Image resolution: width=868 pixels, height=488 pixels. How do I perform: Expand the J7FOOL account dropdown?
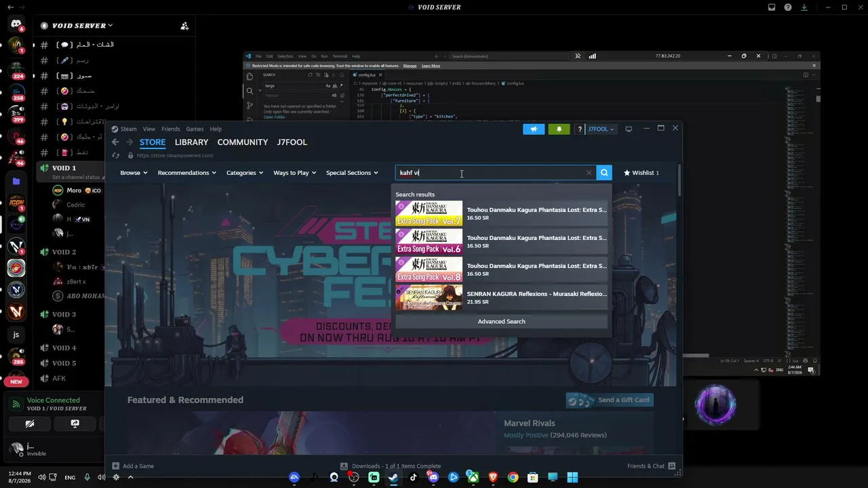point(601,129)
